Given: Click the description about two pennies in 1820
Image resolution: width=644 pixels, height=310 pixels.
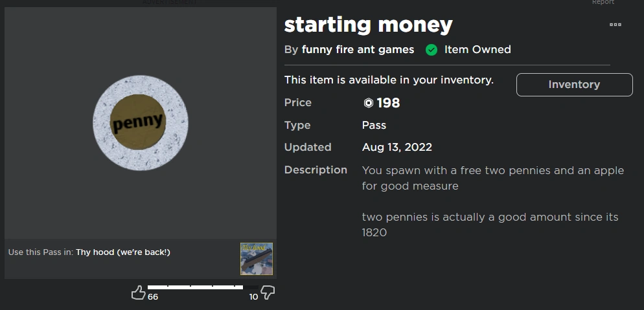Looking at the screenshot, I should 490,224.
